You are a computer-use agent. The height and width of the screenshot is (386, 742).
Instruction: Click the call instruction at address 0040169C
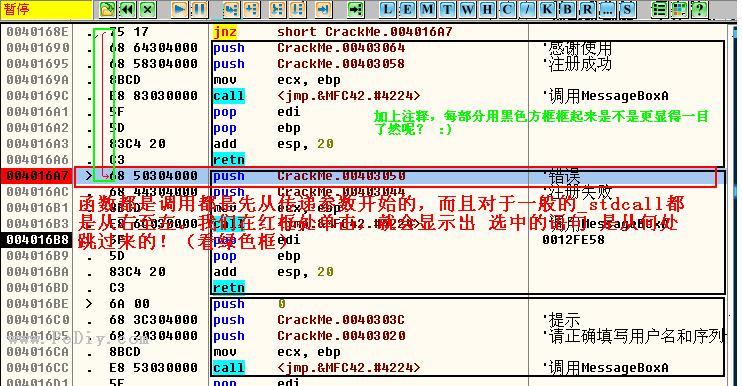coord(316,96)
